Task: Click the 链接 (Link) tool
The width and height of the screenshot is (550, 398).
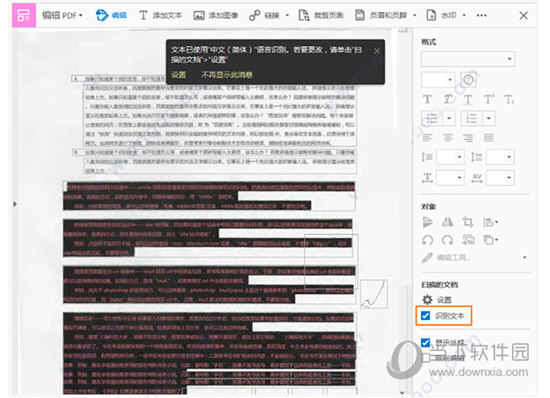Action: click(264, 15)
